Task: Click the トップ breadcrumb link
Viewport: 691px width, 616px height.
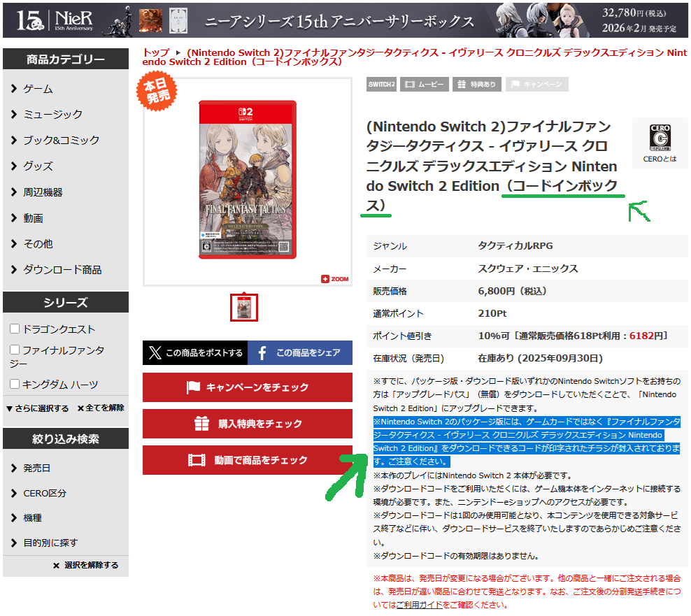Action: (156, 52)
